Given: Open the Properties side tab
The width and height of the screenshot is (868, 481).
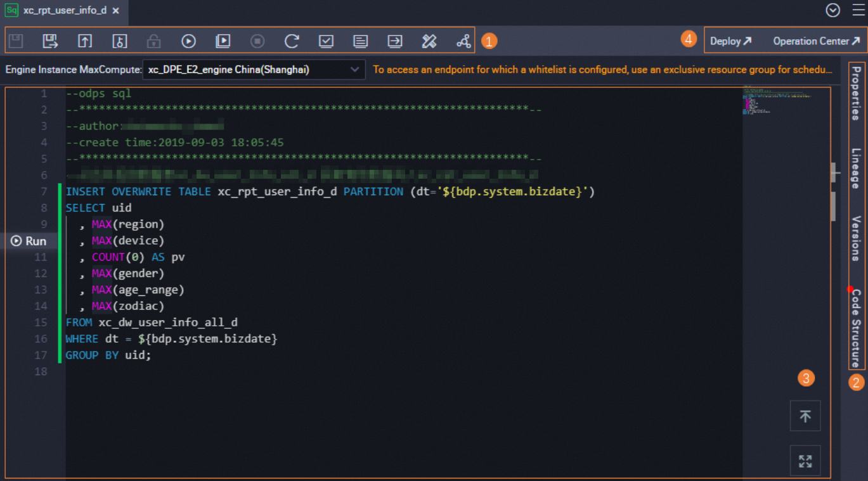Looking at the screenshot, I should pyautogui.click(x=856, y=93).
